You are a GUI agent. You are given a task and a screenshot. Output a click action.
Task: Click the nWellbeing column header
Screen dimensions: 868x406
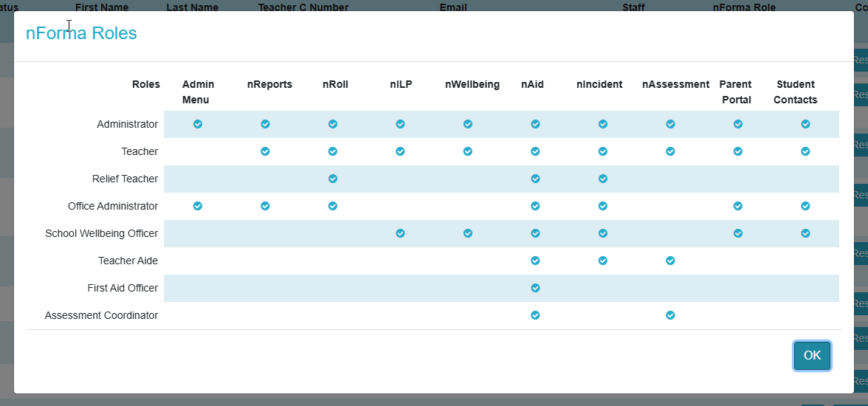pyautogui.click(x=472, y=85)
